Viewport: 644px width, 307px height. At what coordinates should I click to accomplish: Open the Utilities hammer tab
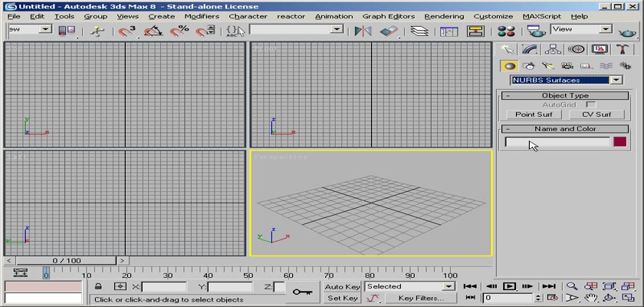coord(623,49)
